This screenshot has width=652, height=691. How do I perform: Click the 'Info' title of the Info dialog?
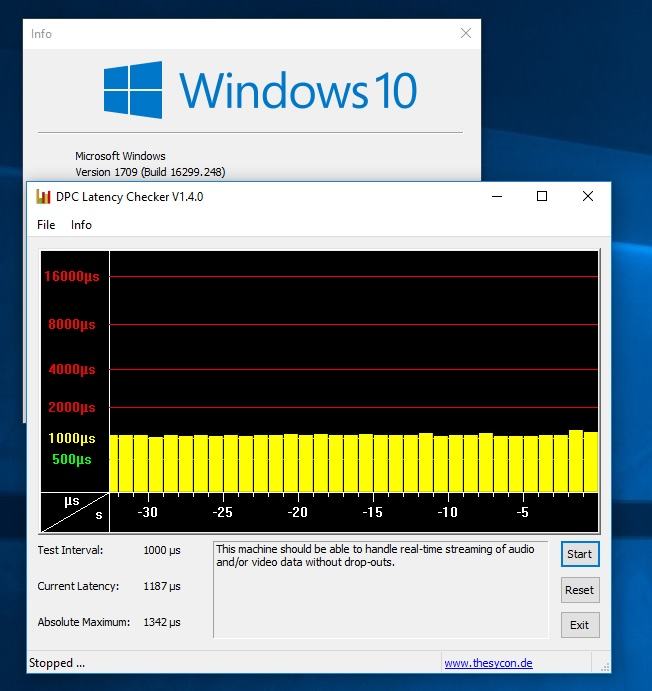tap(41, 34)
